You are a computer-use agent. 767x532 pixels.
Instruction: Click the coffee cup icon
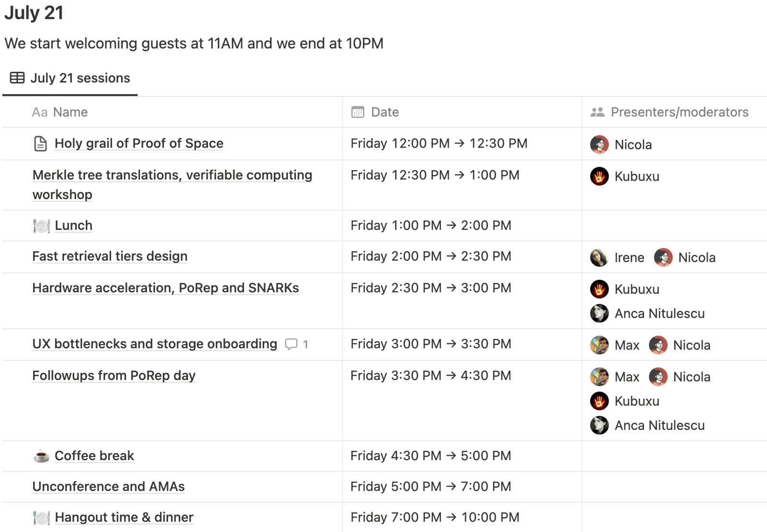click(41, 456)
